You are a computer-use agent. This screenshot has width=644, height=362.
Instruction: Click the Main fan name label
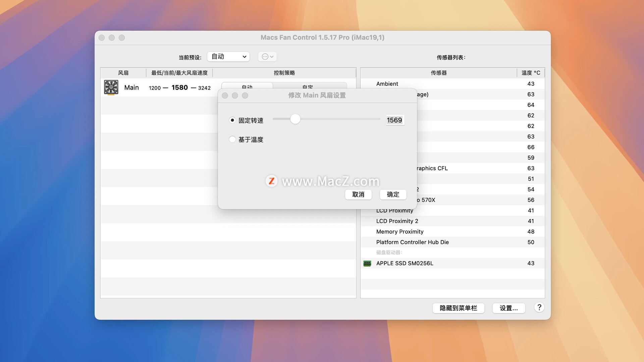(131, 87)
